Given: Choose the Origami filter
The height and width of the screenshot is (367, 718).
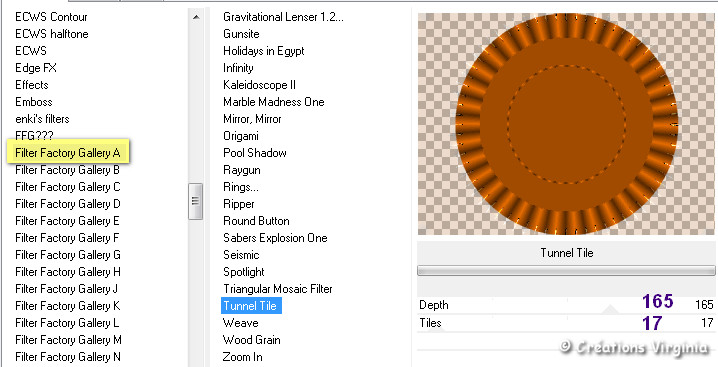Looking at the screenshot, I should point(241,136).
